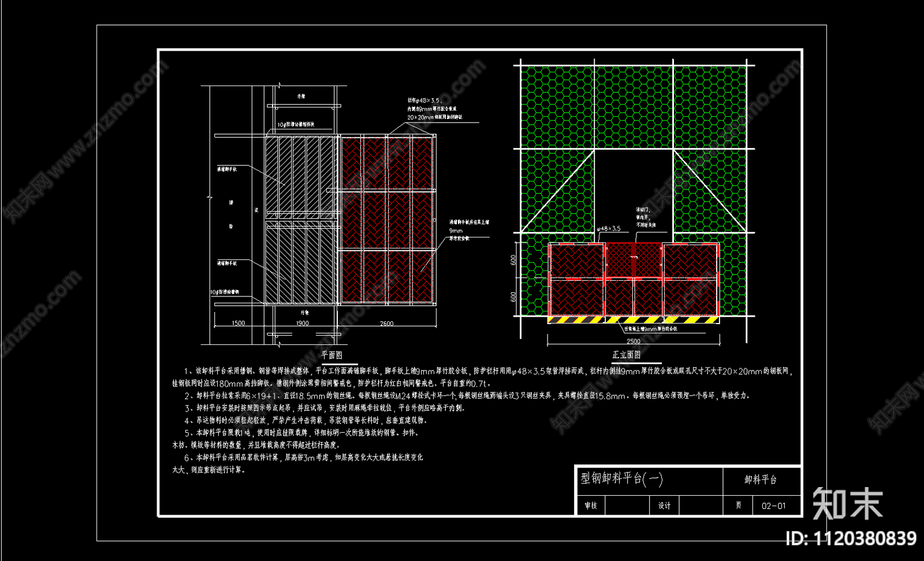The image size is (924, 561).
Task: Click title block text 型钢卸料平台(一)
Action: pyautogui.click(x=621, y=478)
